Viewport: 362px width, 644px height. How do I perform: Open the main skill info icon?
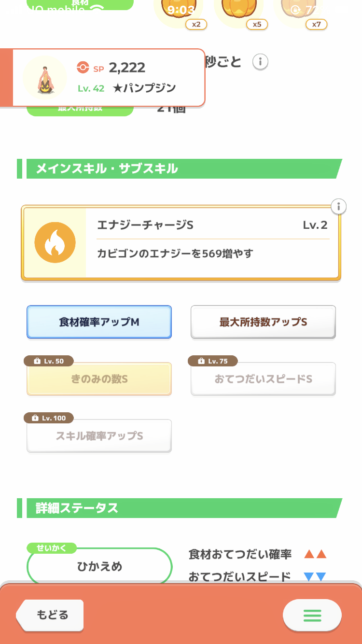click(x=339, y=207)
